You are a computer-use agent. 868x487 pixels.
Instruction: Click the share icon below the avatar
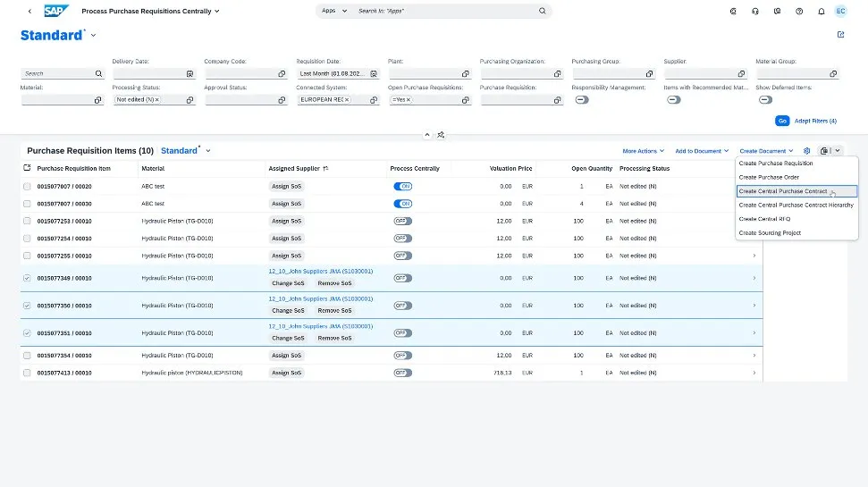click(840, 35)
